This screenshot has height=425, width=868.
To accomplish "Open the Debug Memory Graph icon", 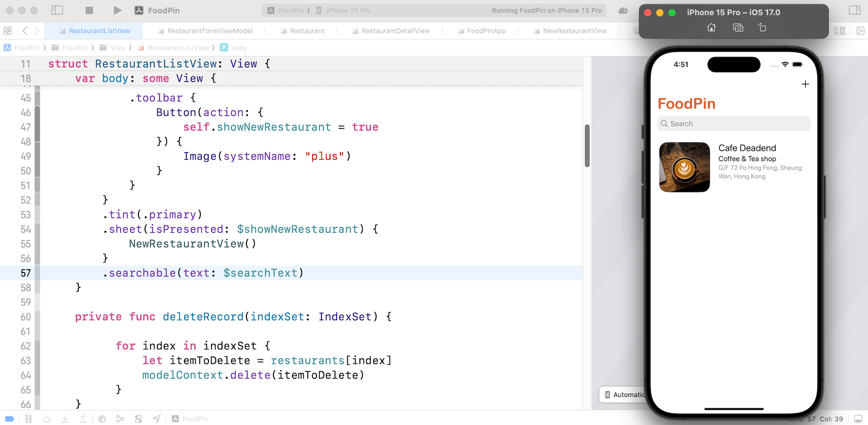I will pyautogui.click(x=120, y=419).
